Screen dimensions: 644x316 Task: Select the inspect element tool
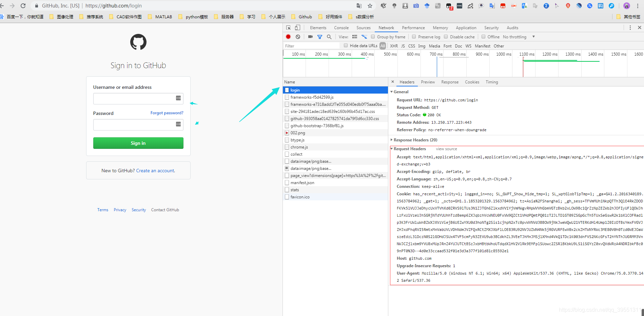(x=288, y=28)
